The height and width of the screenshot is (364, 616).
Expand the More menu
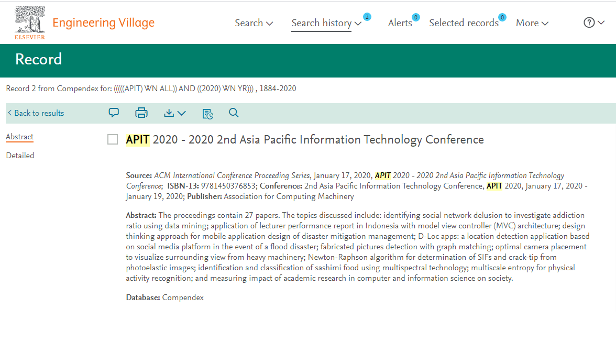pos(532,23)
